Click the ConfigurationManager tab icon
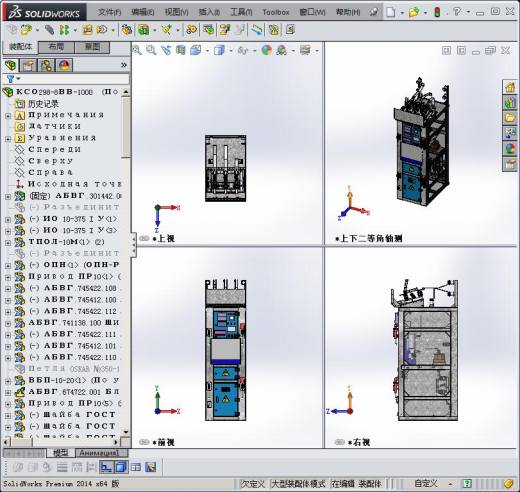 coord(46,65)
